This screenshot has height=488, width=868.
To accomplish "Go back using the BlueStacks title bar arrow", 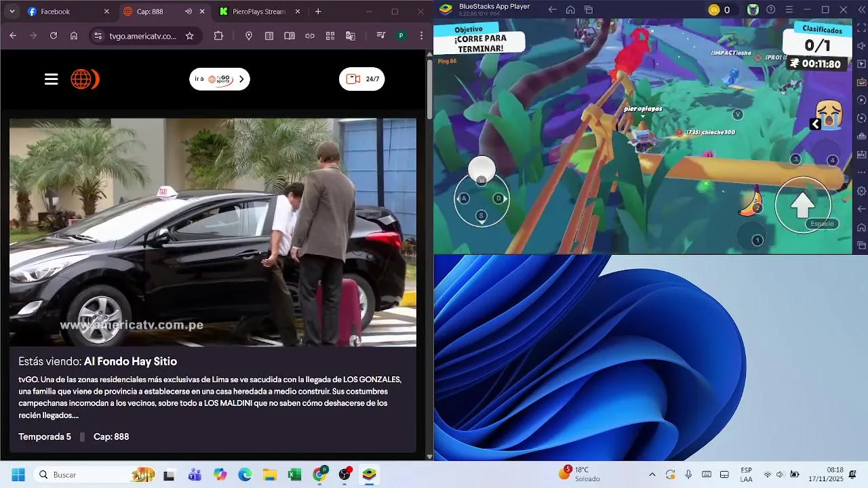I will [553, 9].
